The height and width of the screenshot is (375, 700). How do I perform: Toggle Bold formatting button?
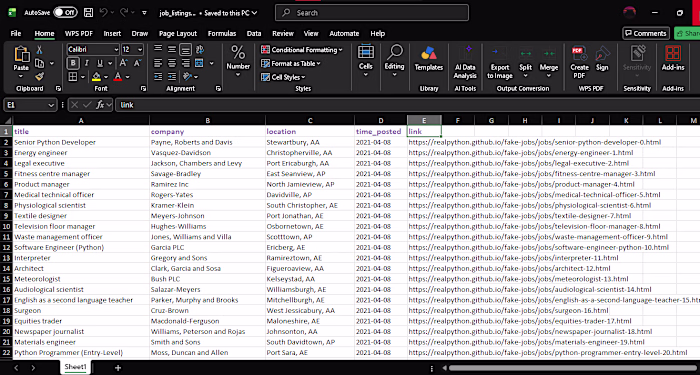(73, 63)
